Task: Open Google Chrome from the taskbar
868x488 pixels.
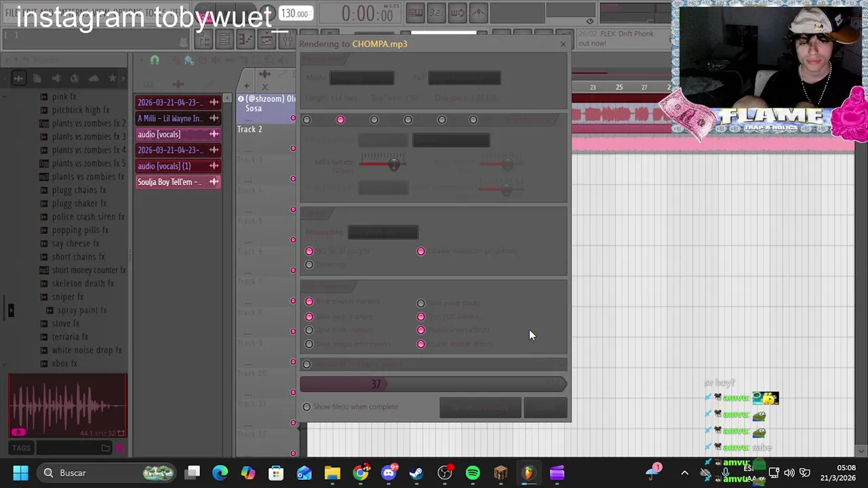Action: [x=361, y=472]
